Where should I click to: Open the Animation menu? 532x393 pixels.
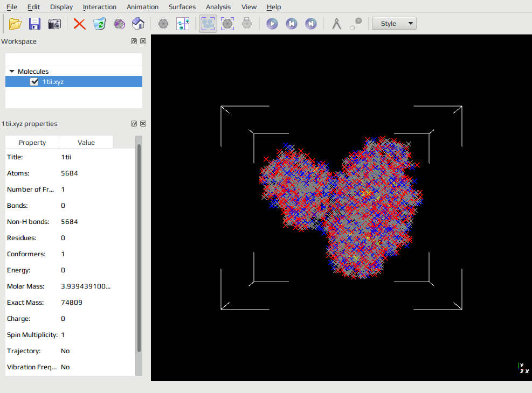142,7
